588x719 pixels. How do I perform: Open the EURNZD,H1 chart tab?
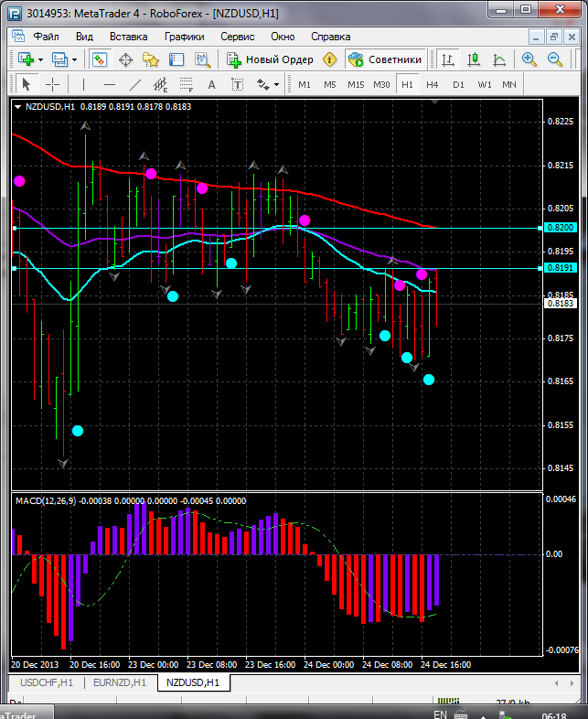pyautogui.click(x=120, y=682)
